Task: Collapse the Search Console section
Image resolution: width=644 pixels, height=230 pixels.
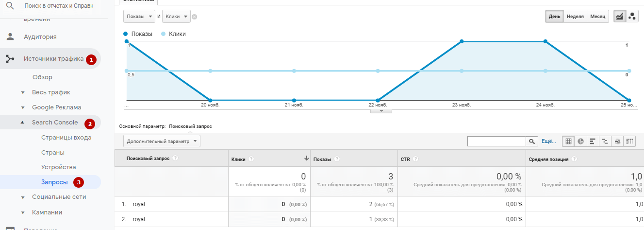Action: click(x=23, y=123)
